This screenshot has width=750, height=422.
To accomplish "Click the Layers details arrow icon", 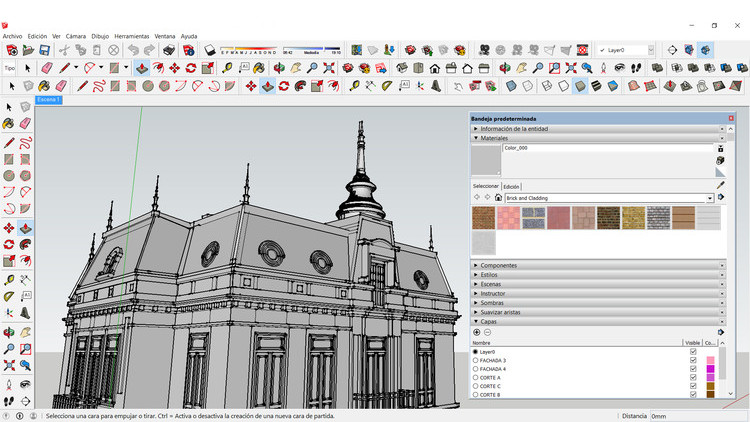I will coord(720,332).
